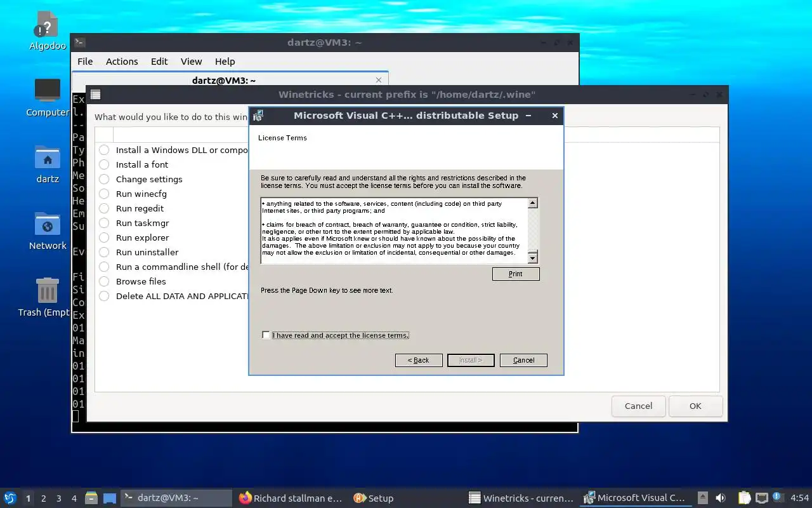Image resolution: width=812 pixels, height=508 pixels.
Task: Launch the file manager from panel
Action: click(x=91, y=498)
